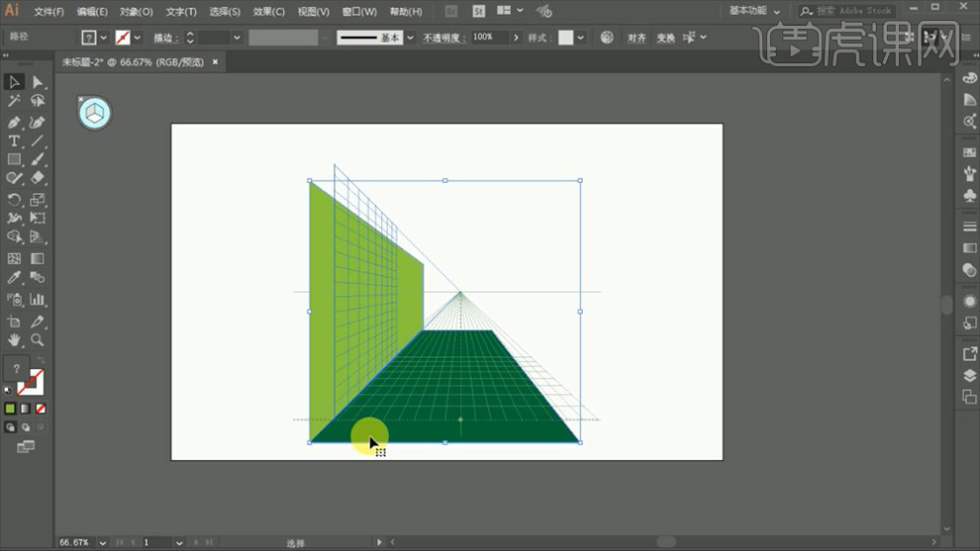Click the perspective plane switching widget
The height and width of the screenshot is (551, 980).
[x=95, y=113]
